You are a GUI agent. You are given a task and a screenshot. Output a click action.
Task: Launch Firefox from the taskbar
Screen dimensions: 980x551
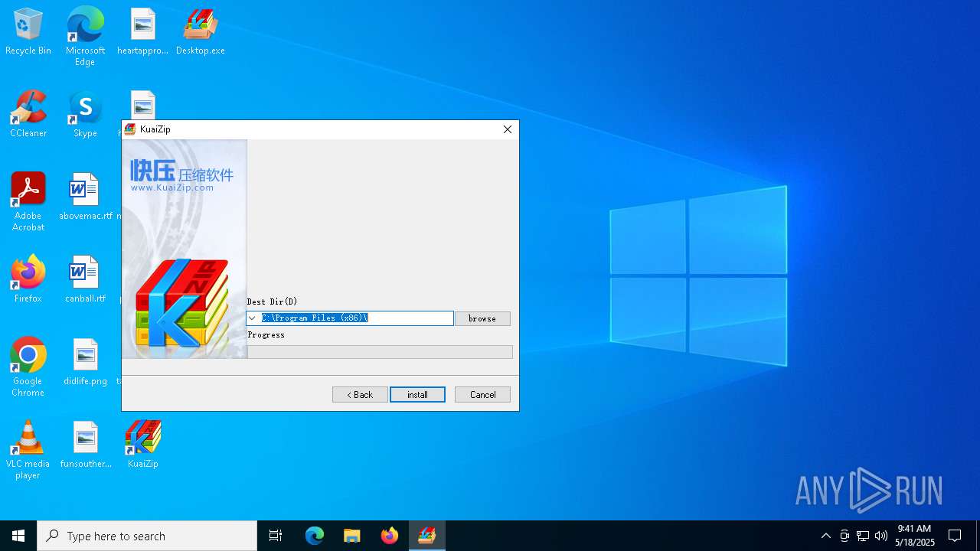point(389,536)
